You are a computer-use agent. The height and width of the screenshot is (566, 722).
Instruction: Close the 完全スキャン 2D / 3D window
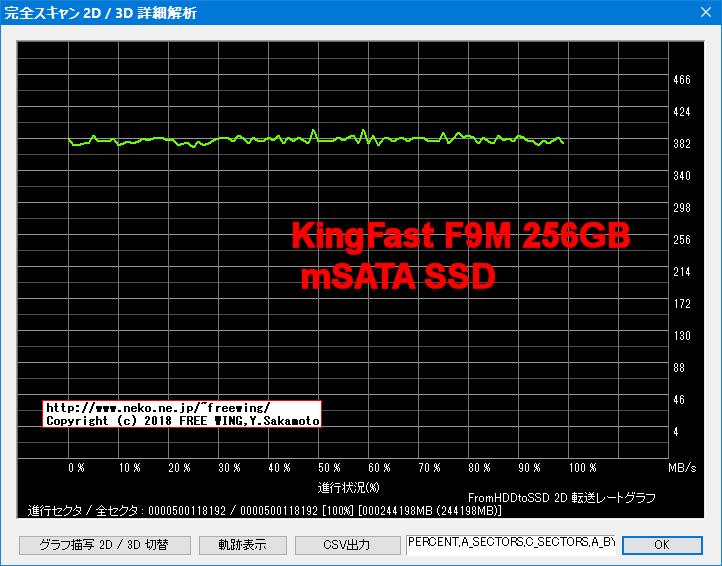point(705,12)
